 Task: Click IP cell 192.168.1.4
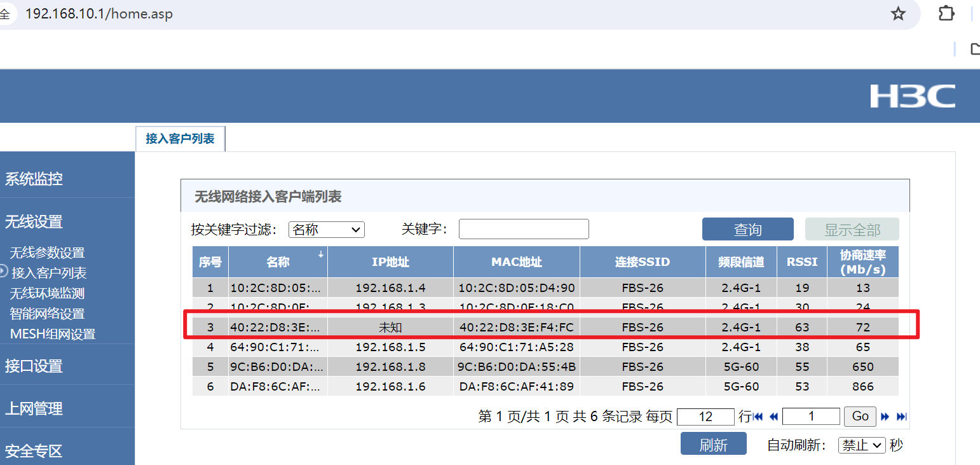[390, 288]
